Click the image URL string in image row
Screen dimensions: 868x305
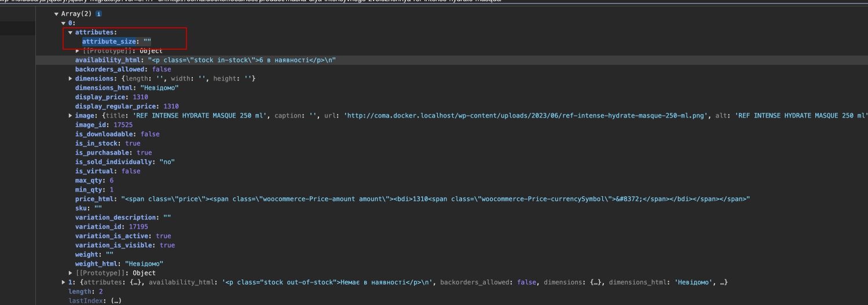(x=527, y=116)
